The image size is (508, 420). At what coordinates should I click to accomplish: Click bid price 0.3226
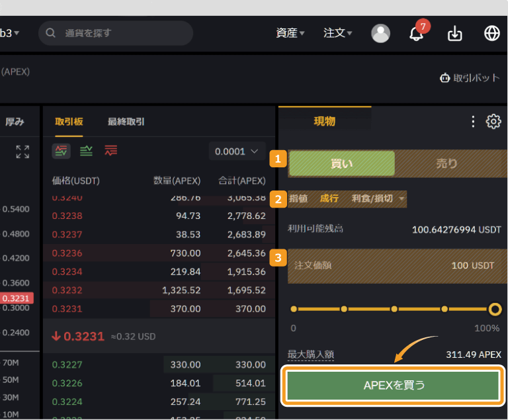click(67, 383)
